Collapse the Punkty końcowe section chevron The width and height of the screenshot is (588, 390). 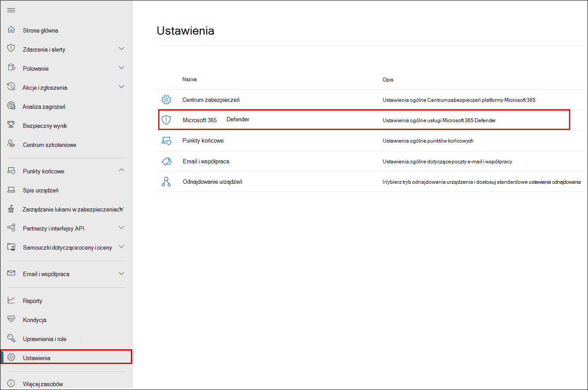[121, 170]
